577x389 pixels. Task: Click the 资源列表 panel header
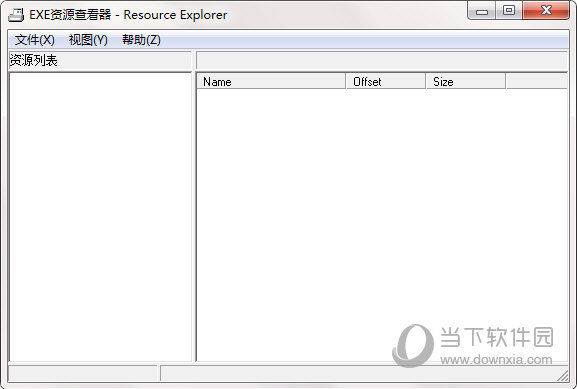(x=100, y=60)
